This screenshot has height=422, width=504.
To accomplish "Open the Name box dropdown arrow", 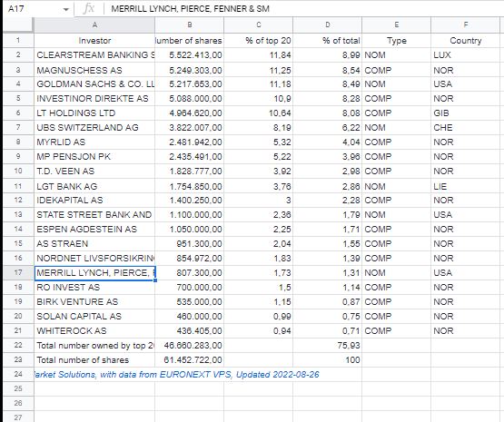I will tap(66, 9).
